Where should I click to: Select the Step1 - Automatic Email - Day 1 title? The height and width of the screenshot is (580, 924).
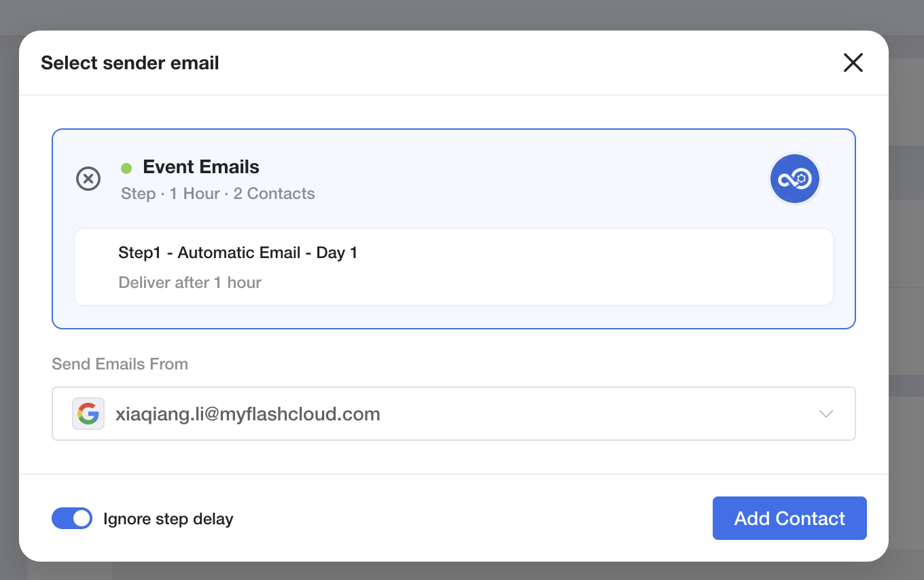click(x=238, y=253)
